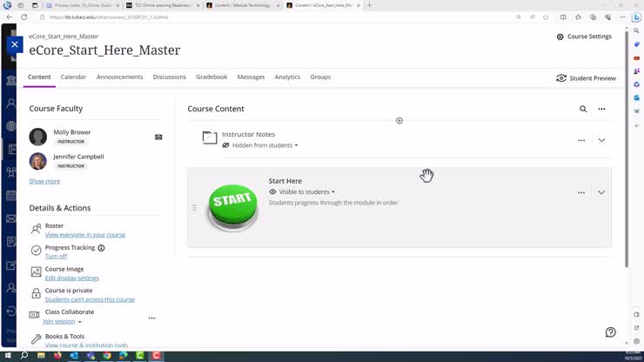
Task: Open Start Here more options menu
Action: pos(581,192)
